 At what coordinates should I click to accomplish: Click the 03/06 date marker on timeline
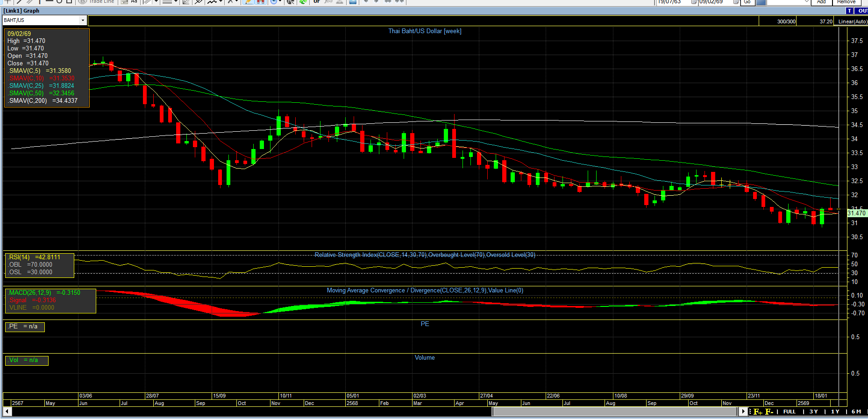click(85, 396)
